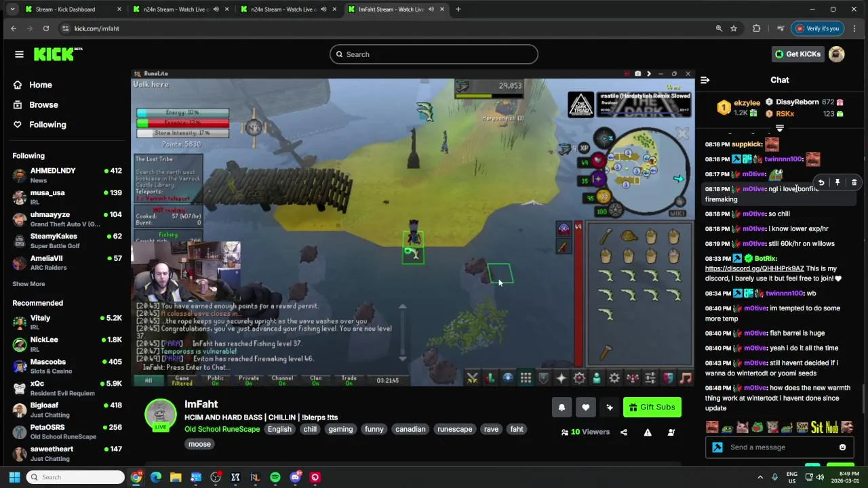Image resolution: width=868 pixels, height=488 pixels.
Task: Open uhmaayyze channel row
Action: [x=66, y=219]
